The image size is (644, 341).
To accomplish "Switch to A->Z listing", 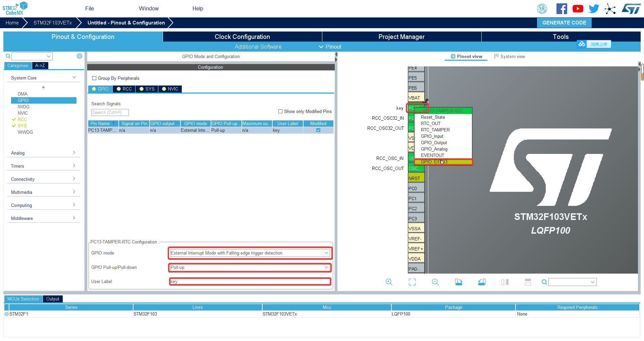I will (40, 66).
